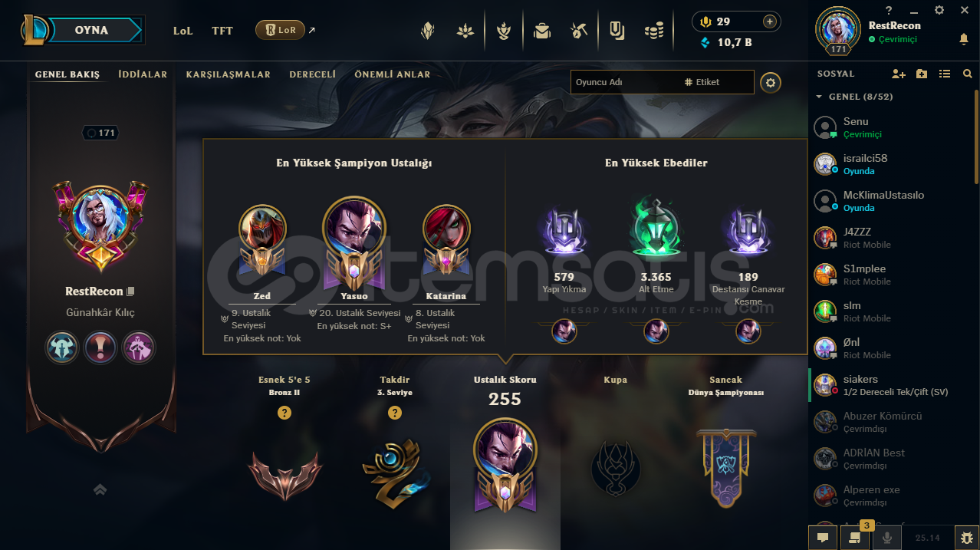Image resolution: width=980 pixels, height=550 pixels.
Task: Open profile search settings gear
Action: pyautogui.click(x=771, y=82)
